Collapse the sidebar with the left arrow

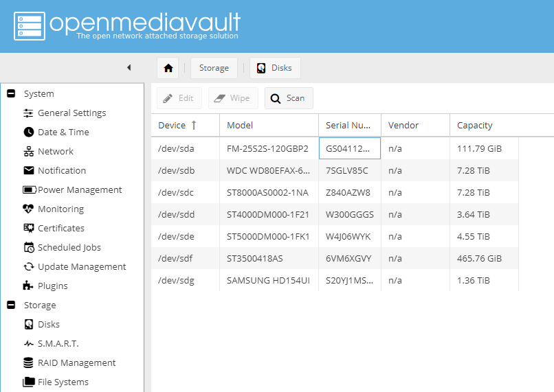click(129, 67)
